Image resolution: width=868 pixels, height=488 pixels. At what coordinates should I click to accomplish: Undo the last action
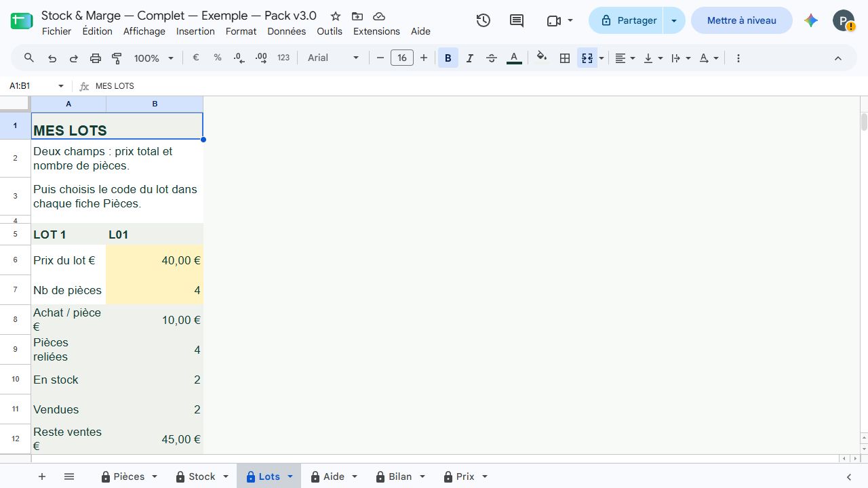pyautogui.click(x=52, y=58)
